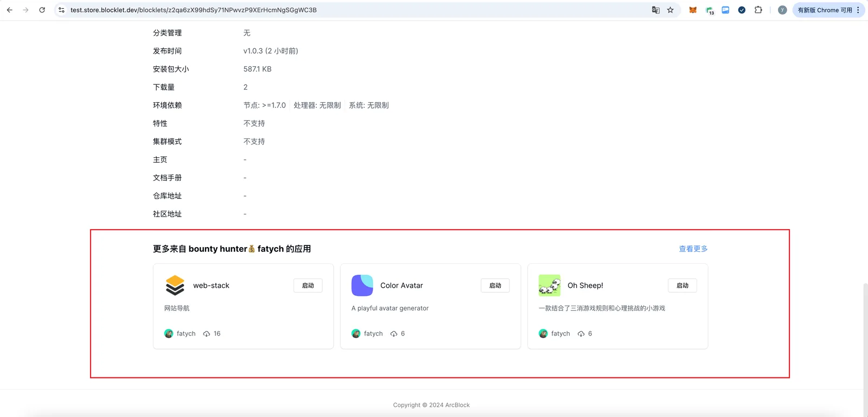The height and width of the screenshot is (417, 868).
Task: Open the Oh Sheep! app title
Action: pyautogui.click(x=585, y=286)
